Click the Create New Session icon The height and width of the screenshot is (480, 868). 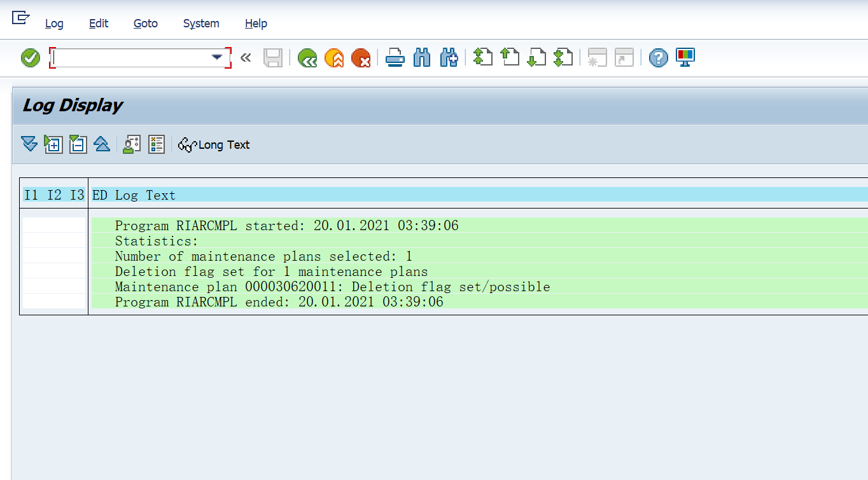tap(597, 58)
